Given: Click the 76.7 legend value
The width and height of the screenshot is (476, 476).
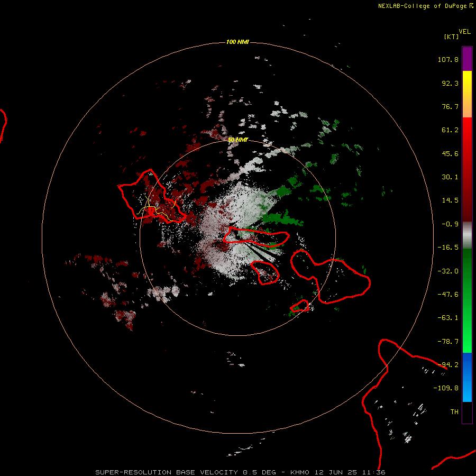Looking at the screenshot, I should (x=450, y=106).
